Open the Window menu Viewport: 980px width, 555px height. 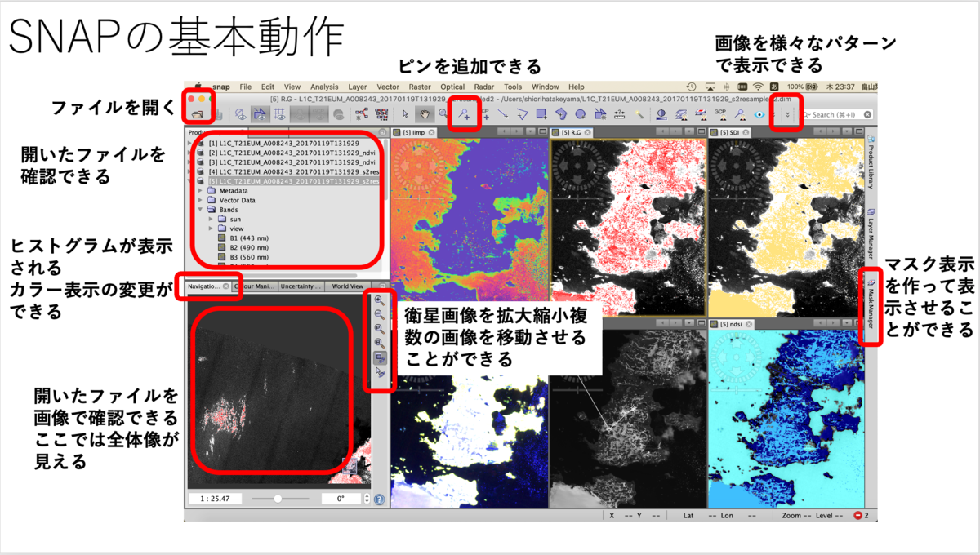point(545,87)
